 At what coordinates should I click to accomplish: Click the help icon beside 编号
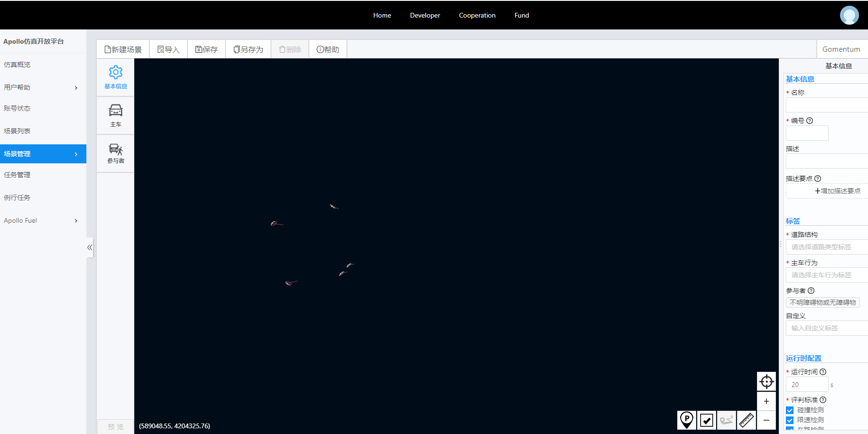(810, 121)
